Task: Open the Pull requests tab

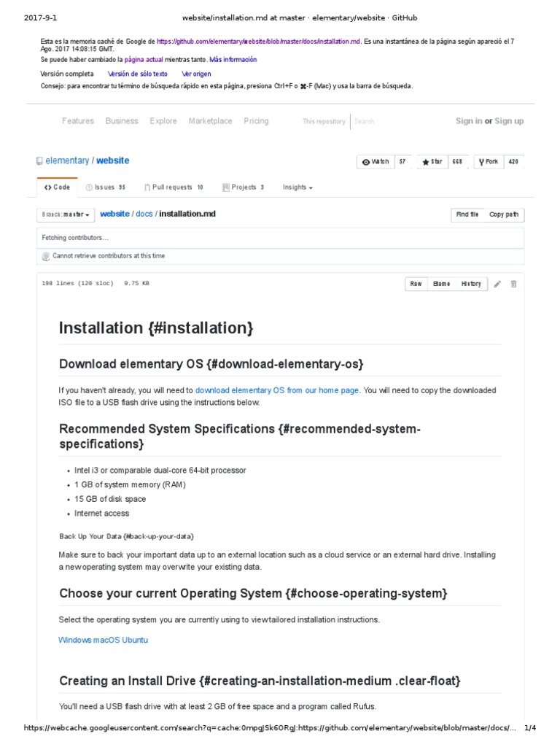Action: coord(174,187)
